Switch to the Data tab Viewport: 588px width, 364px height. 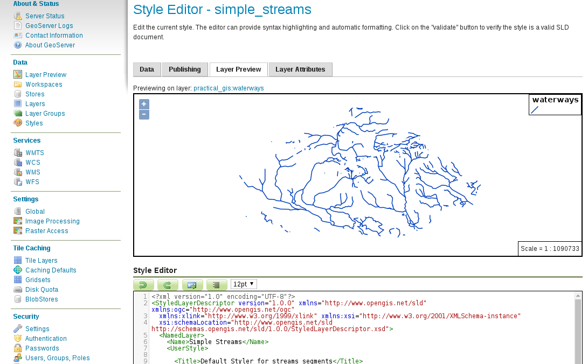pyautogui.click(x=147, y=69)
